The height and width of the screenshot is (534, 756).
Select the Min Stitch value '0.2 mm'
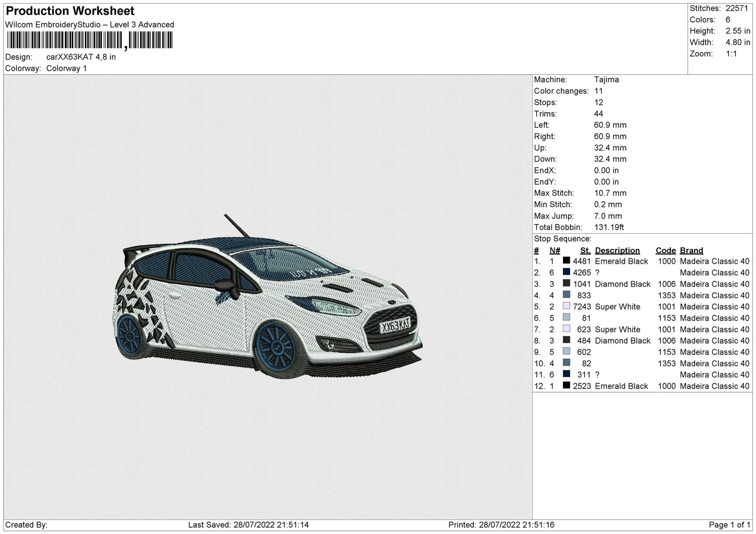coord(608,204)
